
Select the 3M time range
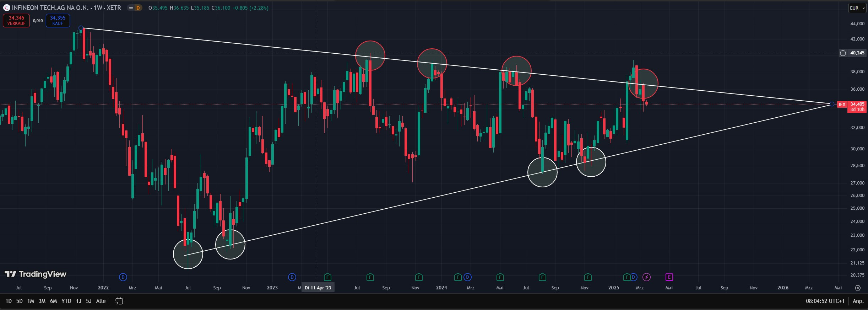[x=42, y=301]
